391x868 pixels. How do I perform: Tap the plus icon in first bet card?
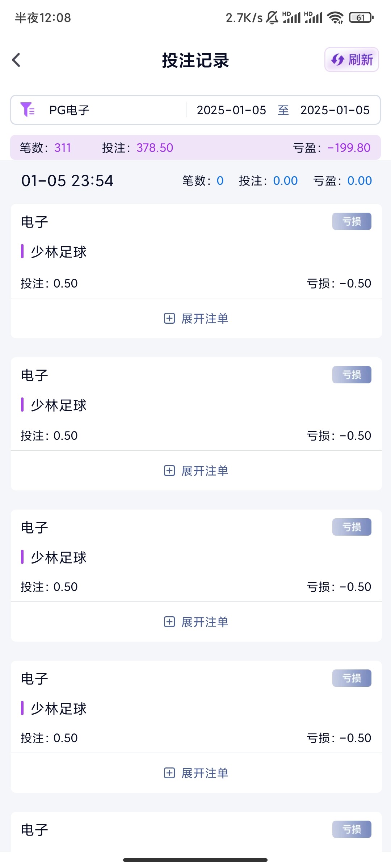[x=169, y=318]
